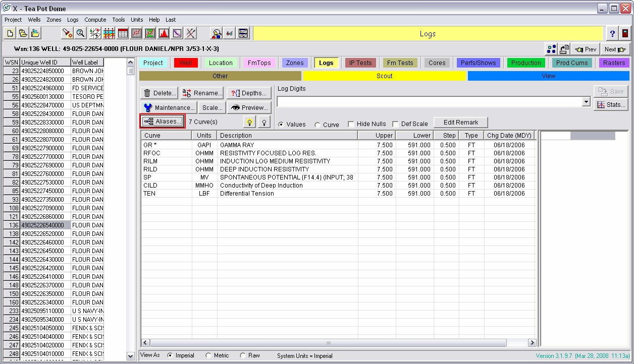
Task: Open help with the question mark icon
Action: click(x=612, y=33)
